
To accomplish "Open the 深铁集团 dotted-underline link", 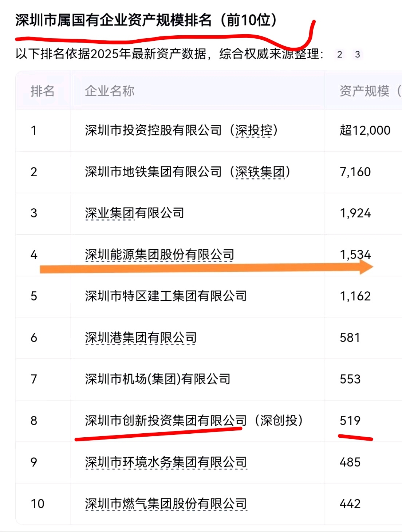I will point(260,172).
